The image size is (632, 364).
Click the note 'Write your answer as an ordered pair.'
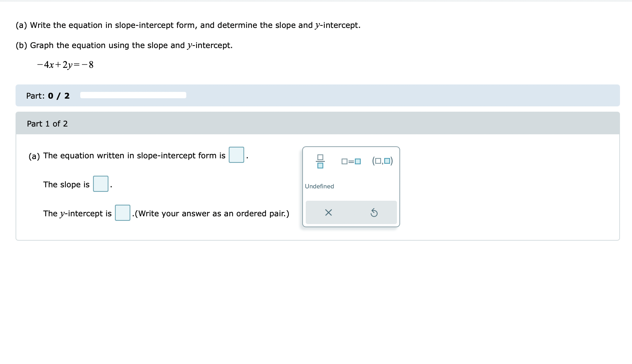point(212,213)
